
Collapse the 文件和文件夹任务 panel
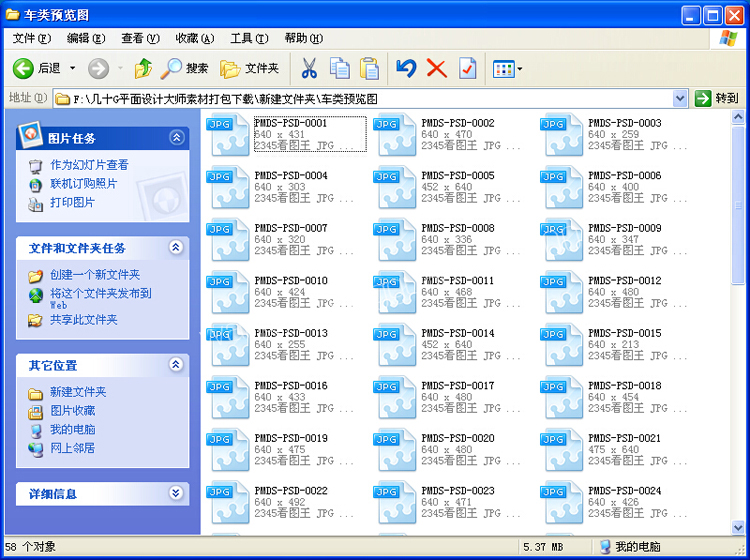(x=176, y=247)
